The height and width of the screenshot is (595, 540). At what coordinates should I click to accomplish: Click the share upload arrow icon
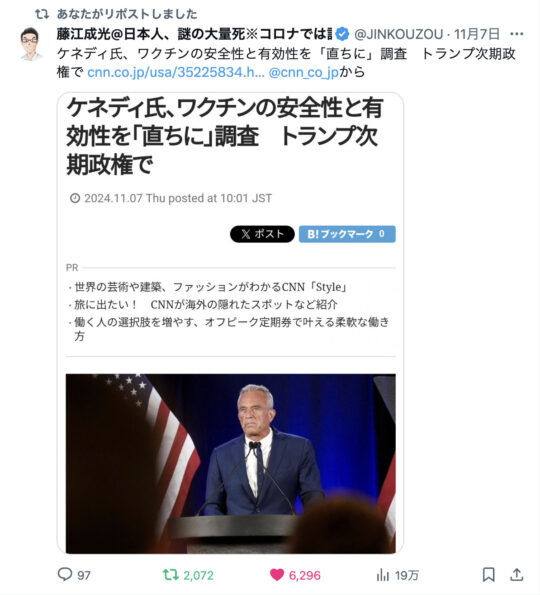tap(517, 575)
